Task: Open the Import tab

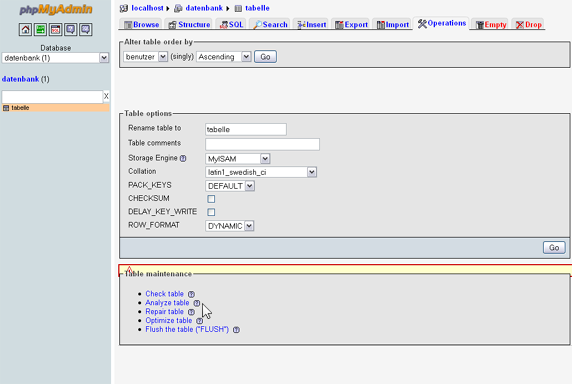Action: (x=393, y=24)
